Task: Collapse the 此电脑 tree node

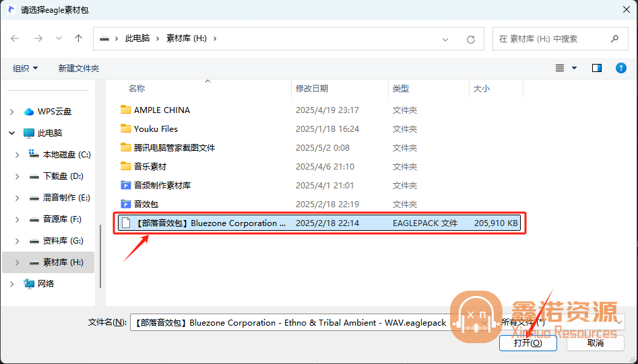Action: coord(12,133)
